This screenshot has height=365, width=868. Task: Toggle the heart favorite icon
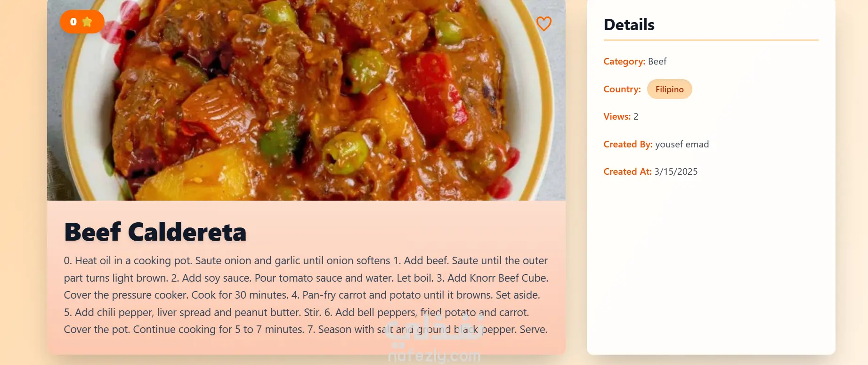(x=544, y=24)
